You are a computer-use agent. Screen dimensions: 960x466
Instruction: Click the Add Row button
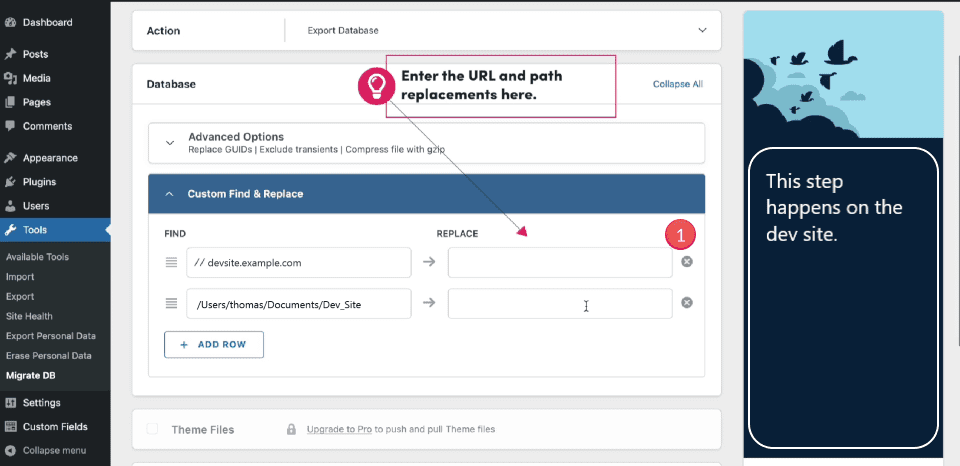tap(213, 344)
